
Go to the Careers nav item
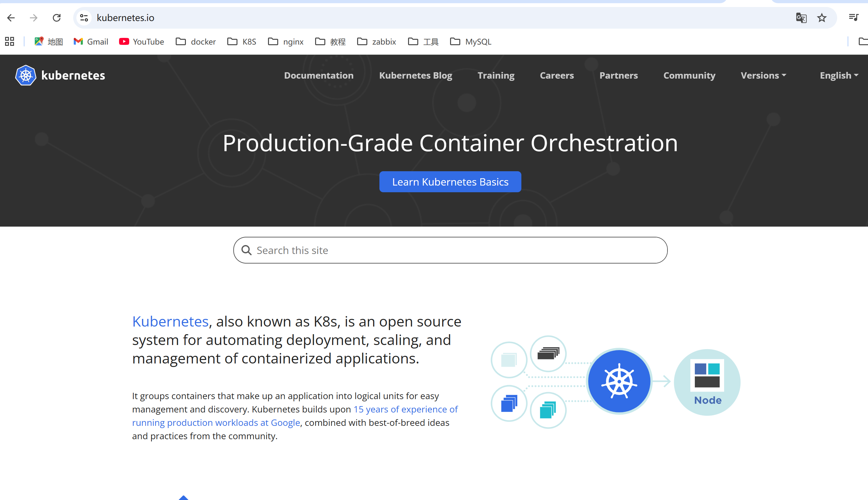pos(557,75)
